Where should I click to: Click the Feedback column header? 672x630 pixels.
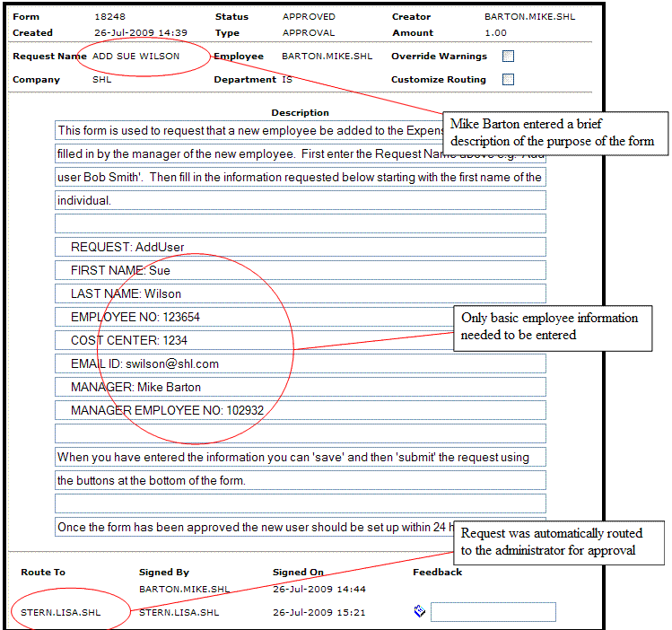[x=437, y=573]
